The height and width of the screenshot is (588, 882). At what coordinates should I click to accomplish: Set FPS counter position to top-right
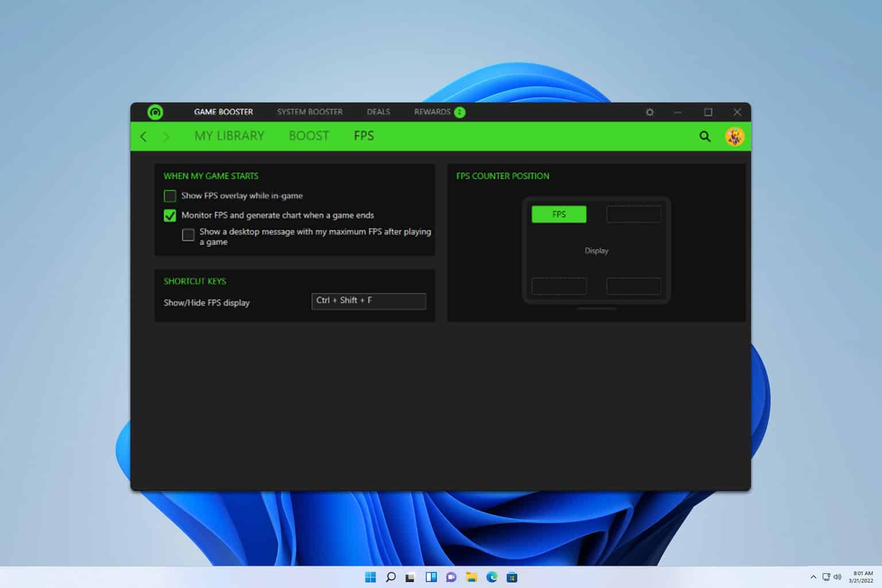[633, 214]
